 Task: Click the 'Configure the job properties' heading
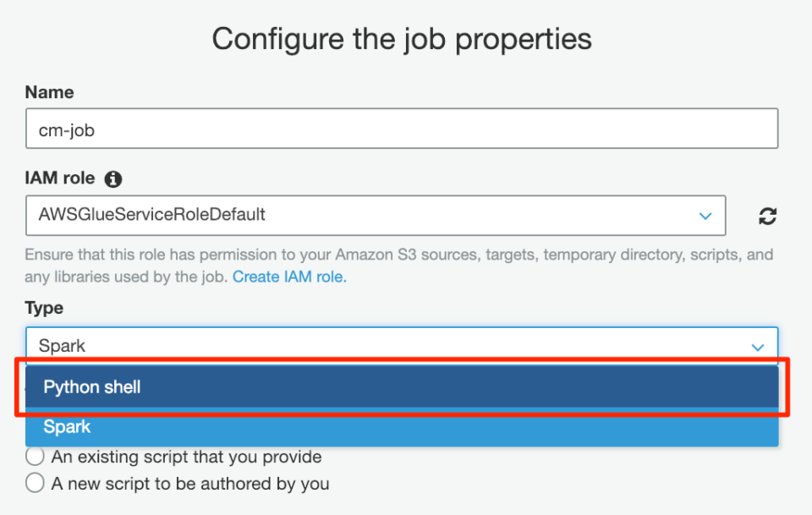tap(401, 39)
